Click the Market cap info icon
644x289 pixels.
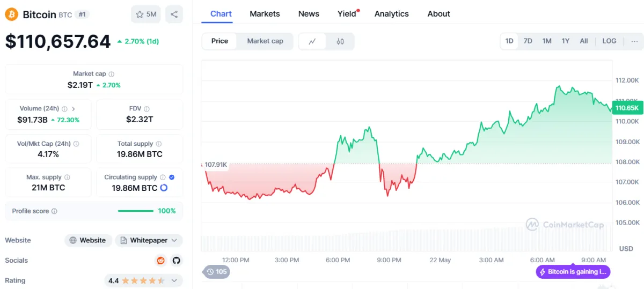(112, 74)
